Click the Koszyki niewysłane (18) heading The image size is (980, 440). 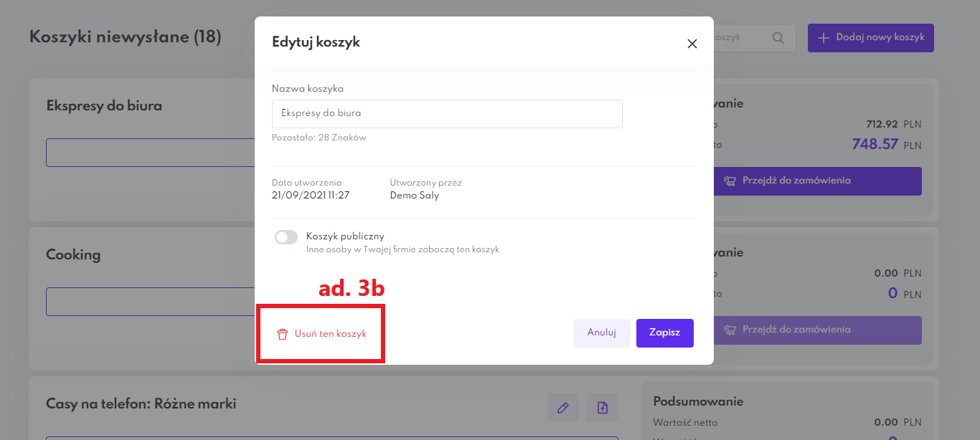125,37
